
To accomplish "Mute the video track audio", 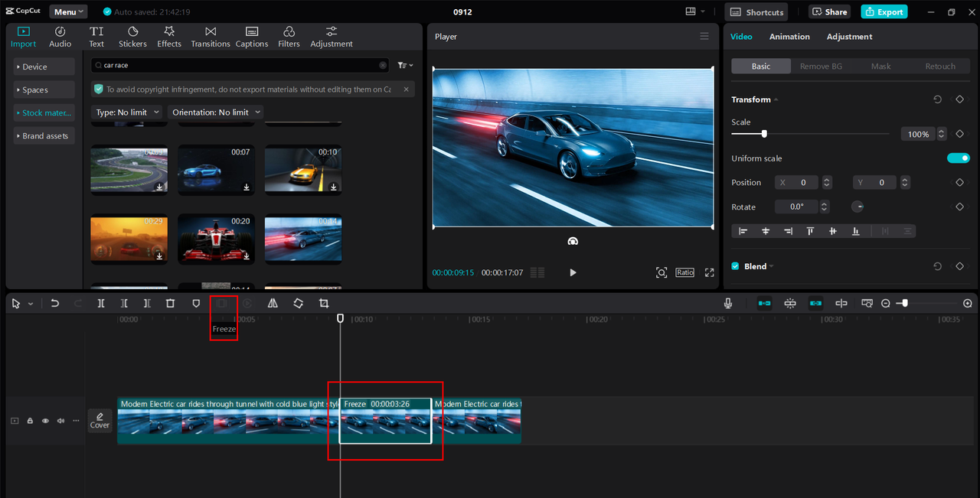I will tap(60, 421).
